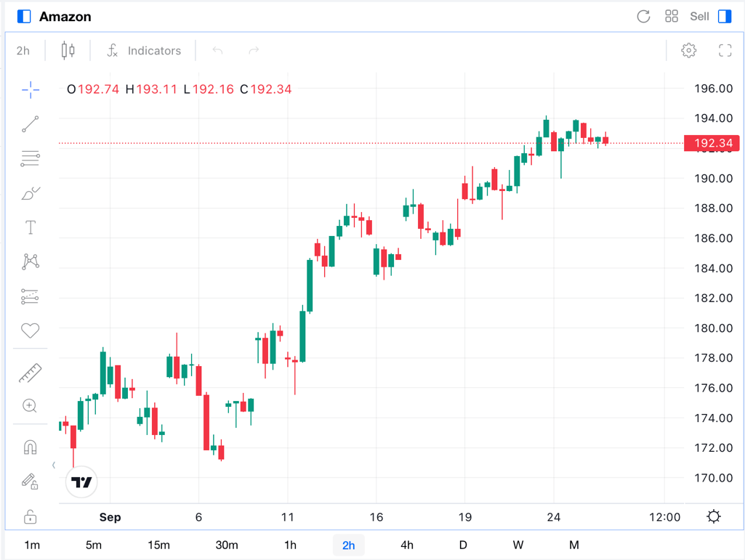
Task: Click the Sell button
Action: [x=699, y=17]
